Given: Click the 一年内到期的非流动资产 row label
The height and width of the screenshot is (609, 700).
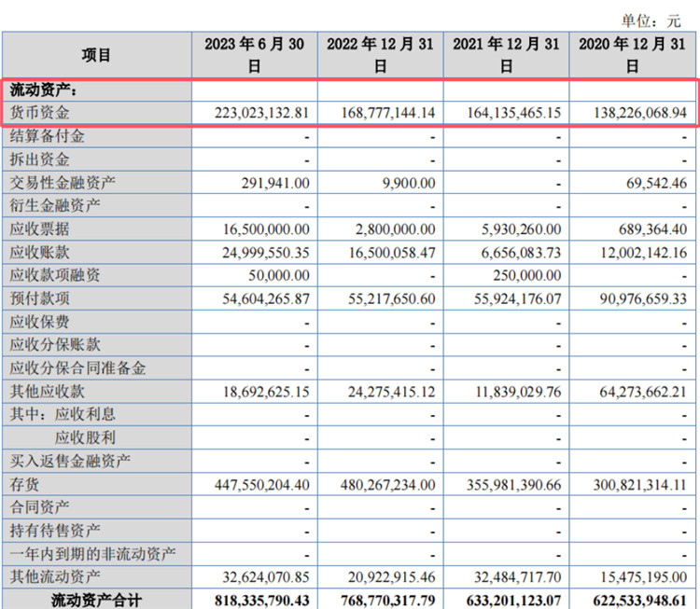Looking at the screenshot, I should (92, 554).
